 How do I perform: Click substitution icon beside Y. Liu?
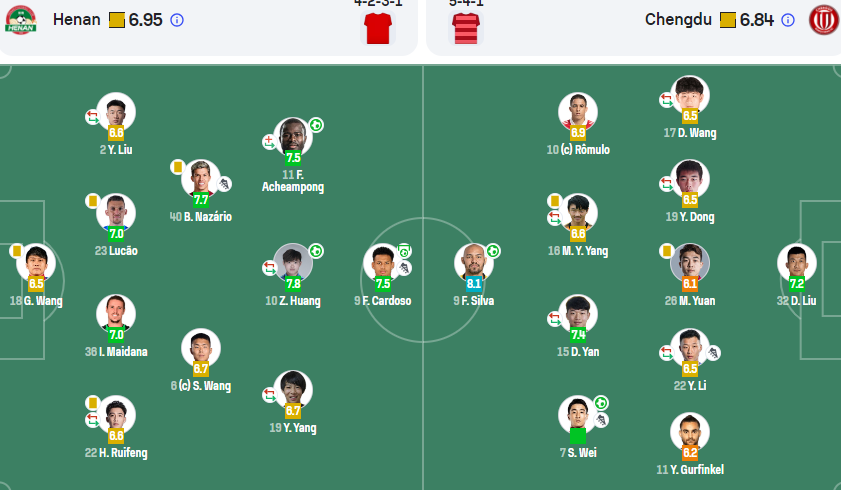pyautogui.click(x=93, y=116)
